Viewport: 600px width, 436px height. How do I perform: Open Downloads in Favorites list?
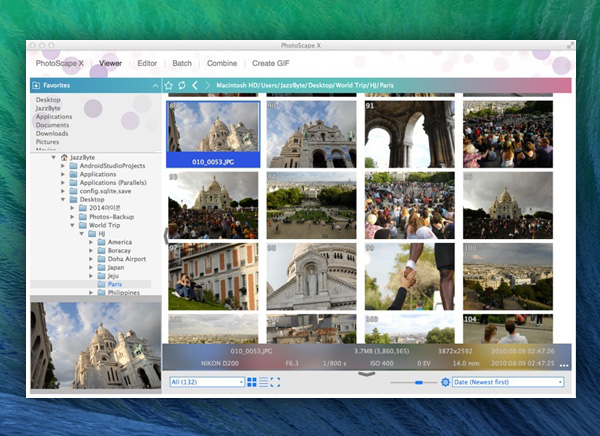(x=52, y=134)
